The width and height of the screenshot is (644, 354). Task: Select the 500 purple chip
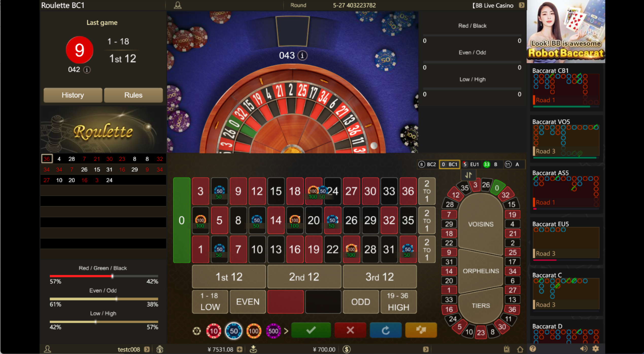pyautogui.click(x=273, y=331)
